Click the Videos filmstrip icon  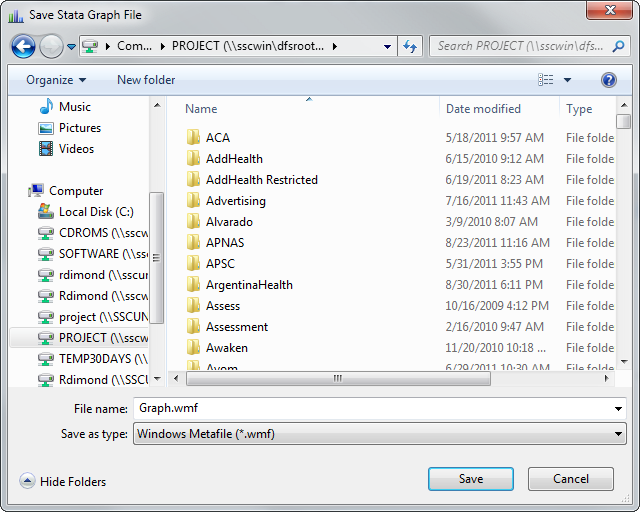point(46,149)
